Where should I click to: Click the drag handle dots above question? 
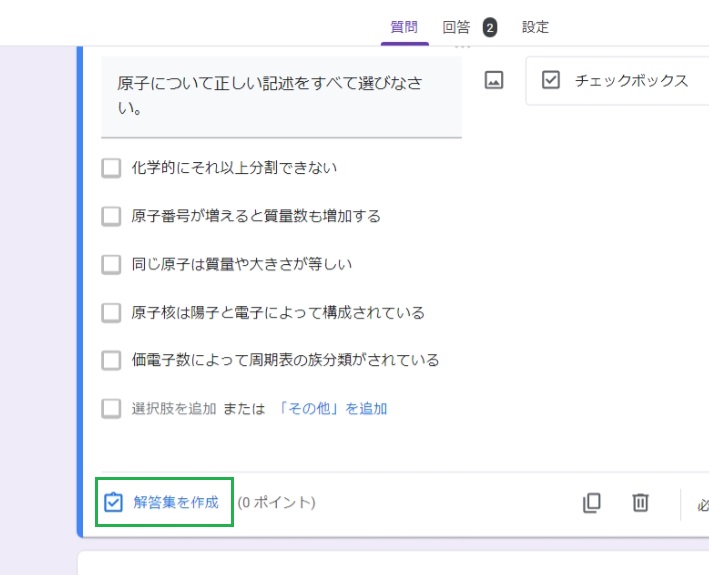click(463, 46)
